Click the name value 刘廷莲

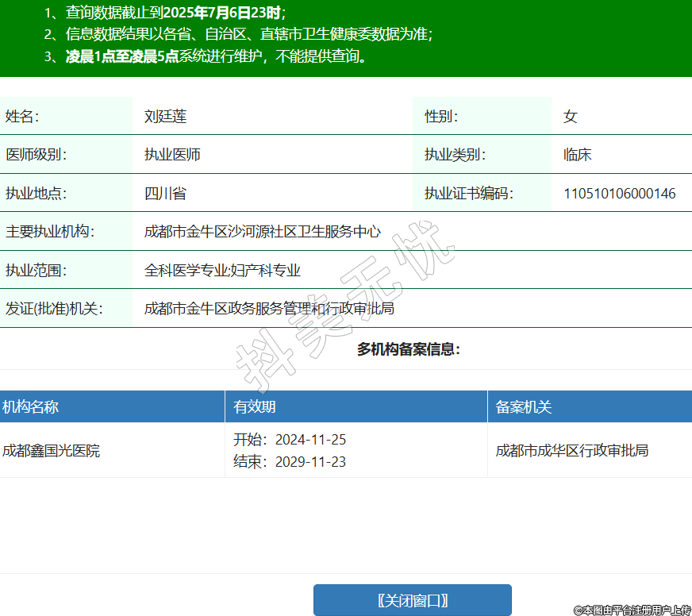tap(165, 117)
